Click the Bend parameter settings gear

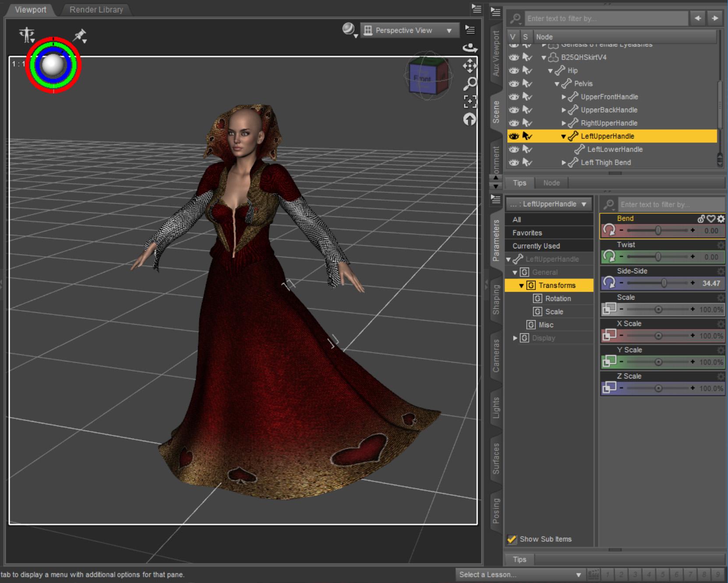(x=721, y=219)
